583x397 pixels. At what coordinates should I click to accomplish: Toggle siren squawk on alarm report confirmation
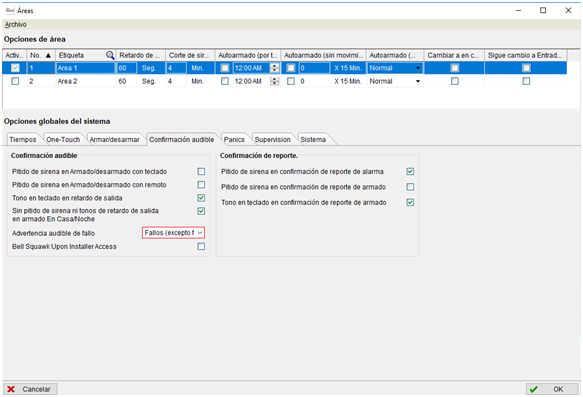[x=410, y=171]
